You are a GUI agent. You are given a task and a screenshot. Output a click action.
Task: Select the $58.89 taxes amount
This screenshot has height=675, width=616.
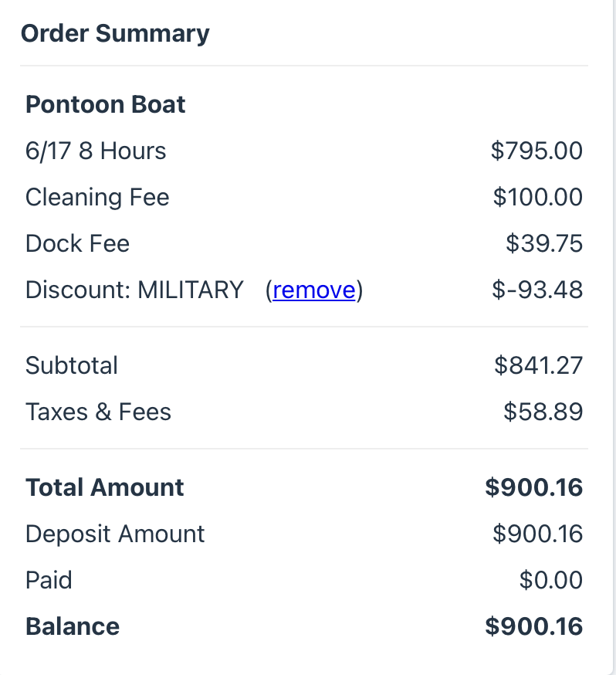[543, 412]
